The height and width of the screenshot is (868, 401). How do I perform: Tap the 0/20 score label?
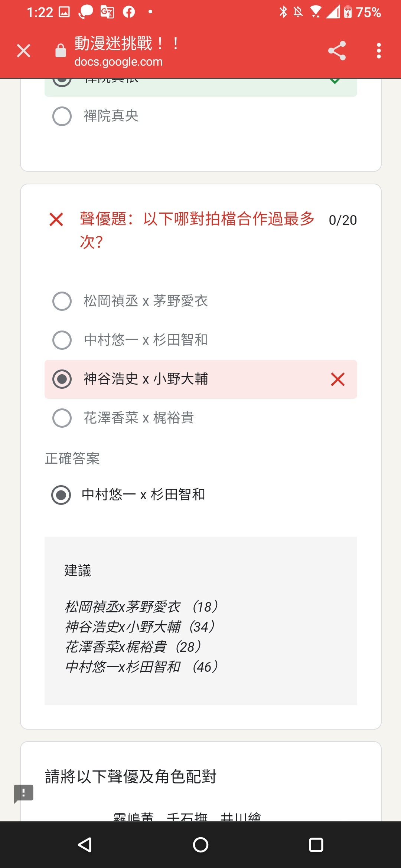tap(343, 220)
